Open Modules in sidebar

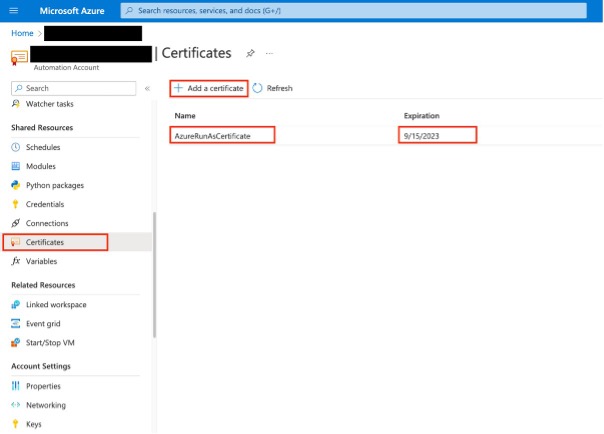tap(41, 166)
